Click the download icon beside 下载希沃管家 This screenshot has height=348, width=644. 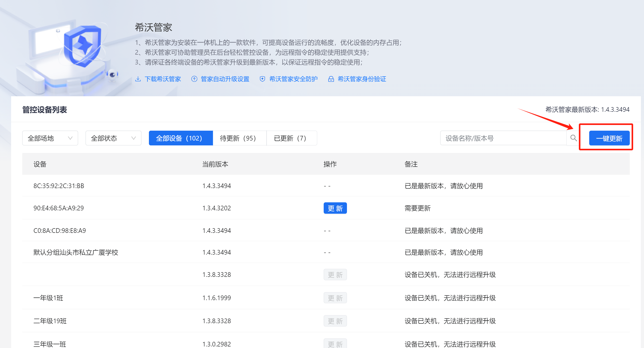[x=138, y=79]
